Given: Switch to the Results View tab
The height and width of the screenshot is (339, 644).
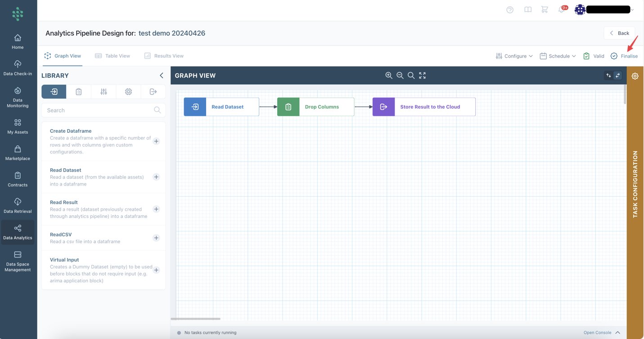Looking at the screenshot, I should point(164,56).
